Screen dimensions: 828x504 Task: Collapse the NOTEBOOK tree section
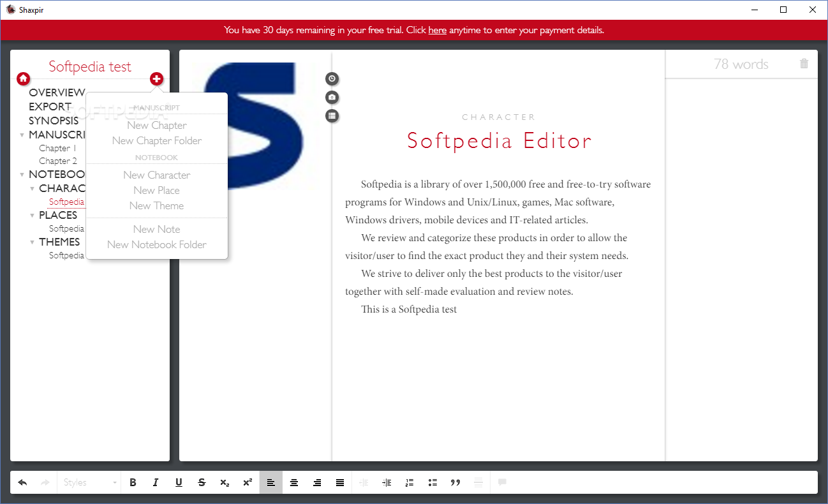pyautogui.click(x=22, y=175)
